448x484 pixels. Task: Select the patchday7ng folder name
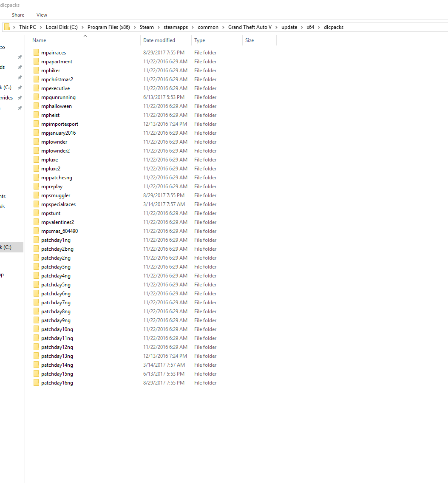coord(56,303)
